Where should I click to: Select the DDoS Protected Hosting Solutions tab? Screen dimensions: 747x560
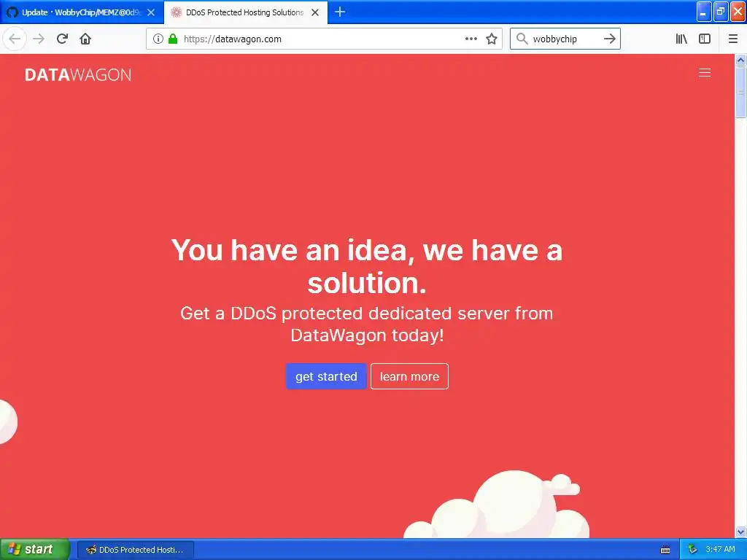[246, 12]
